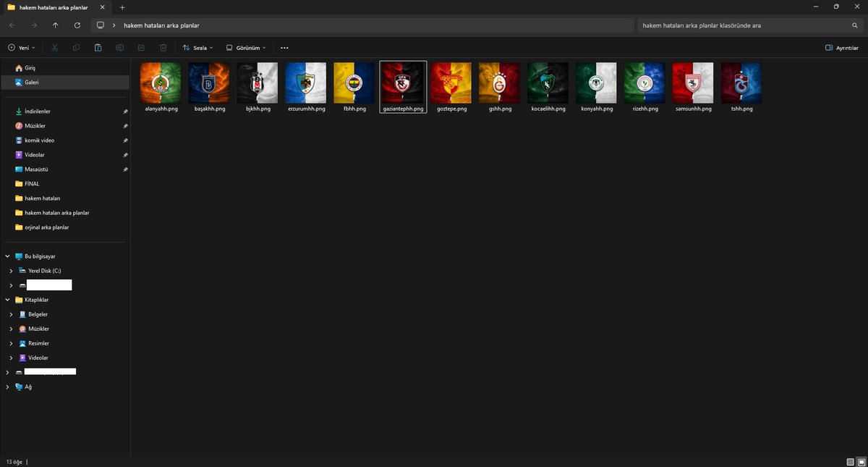
Task: Collapse the Kitaplıklar tree node
Action: (7, 300)
